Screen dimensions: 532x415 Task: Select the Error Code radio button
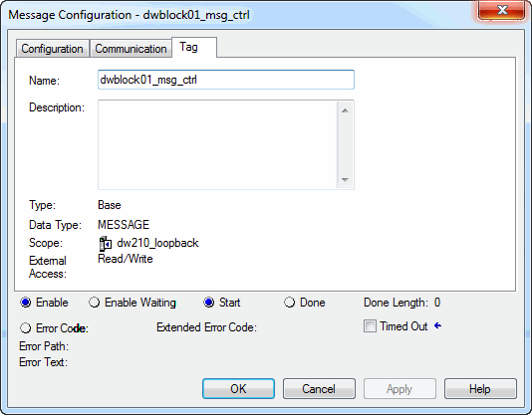pos(26,327)
